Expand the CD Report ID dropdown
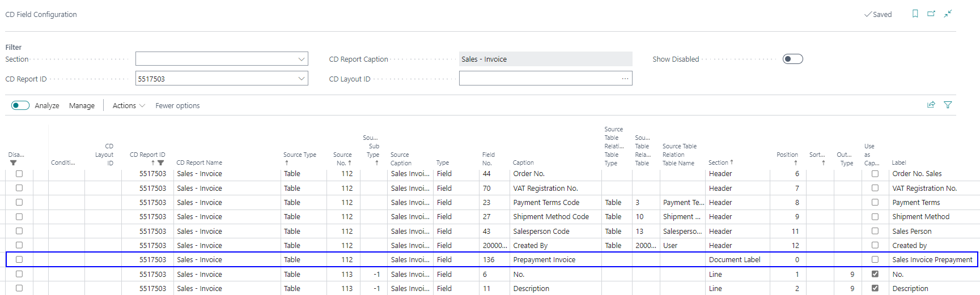The height and width of the screenshot is (295, 980). tap(301, 79)
